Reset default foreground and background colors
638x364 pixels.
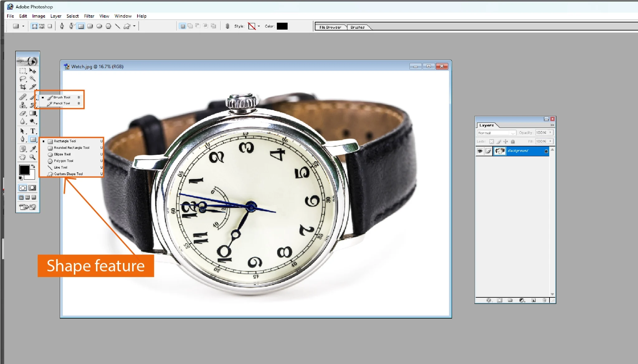[x=21, y=178]
